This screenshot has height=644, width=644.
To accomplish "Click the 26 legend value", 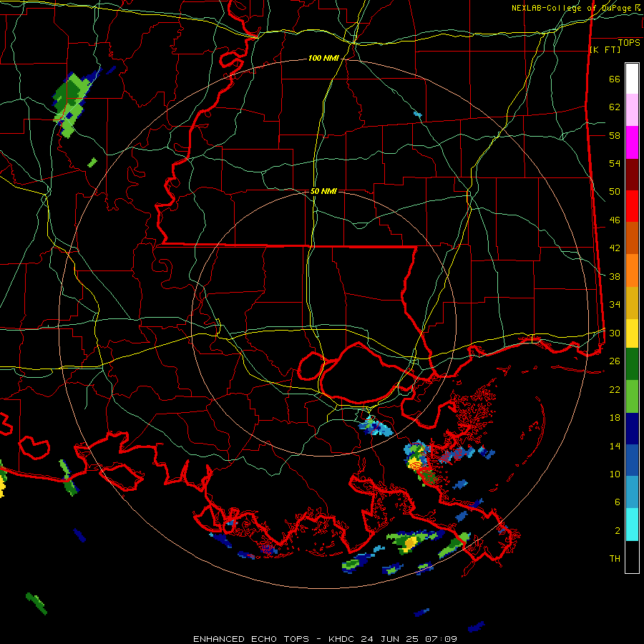I will click(615, 361).
